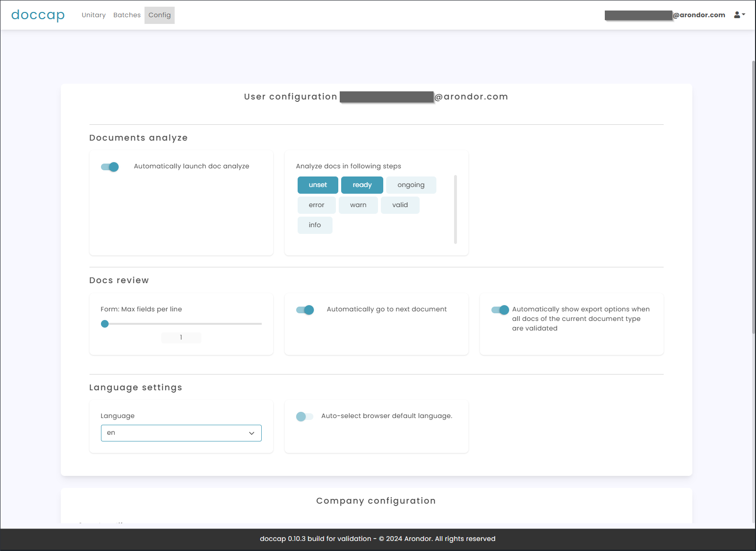Enable auto-select browser default language
The image size is (756, 551).
point(304,417)
